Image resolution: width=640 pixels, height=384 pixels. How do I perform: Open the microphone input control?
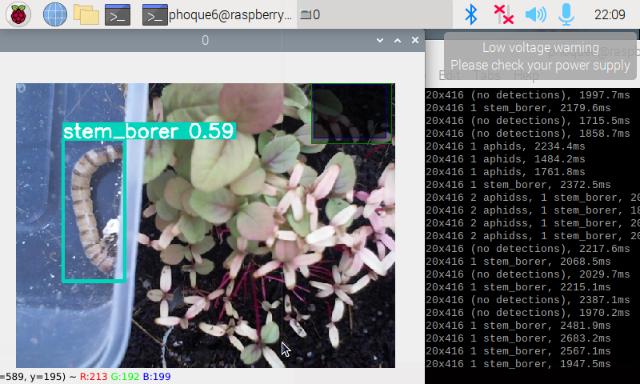[x=566, y=15]
